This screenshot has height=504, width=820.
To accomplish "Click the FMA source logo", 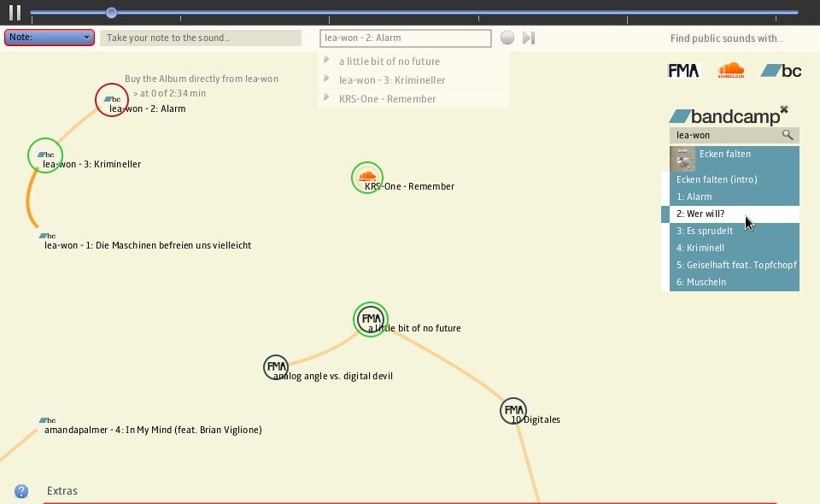I will pos(683,71).
